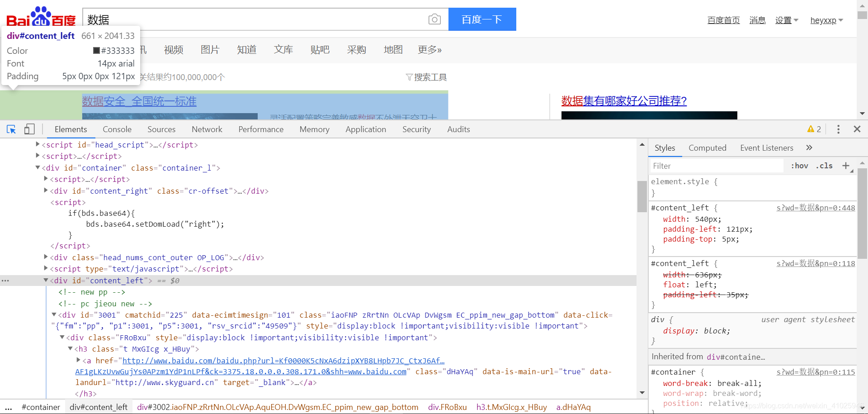868x414 pixels.
Task: Click the Styles Filter input field
Action: pyautogui.click(x=717, y=166)
